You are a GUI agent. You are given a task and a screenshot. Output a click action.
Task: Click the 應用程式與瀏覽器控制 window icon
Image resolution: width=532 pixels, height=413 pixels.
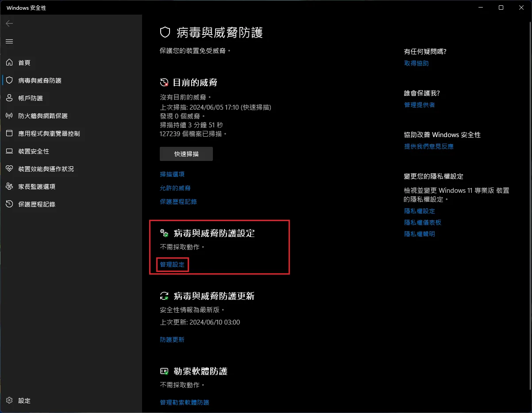(9, 134)
